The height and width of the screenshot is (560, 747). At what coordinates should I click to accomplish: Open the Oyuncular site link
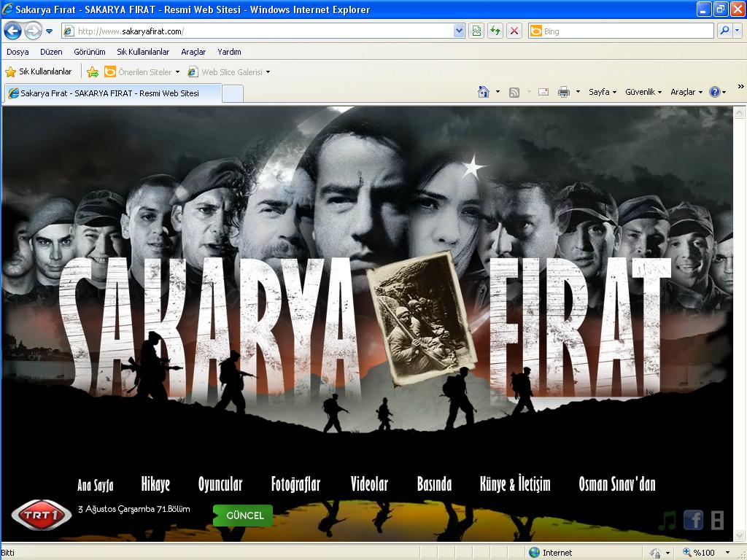click(220, 484)
